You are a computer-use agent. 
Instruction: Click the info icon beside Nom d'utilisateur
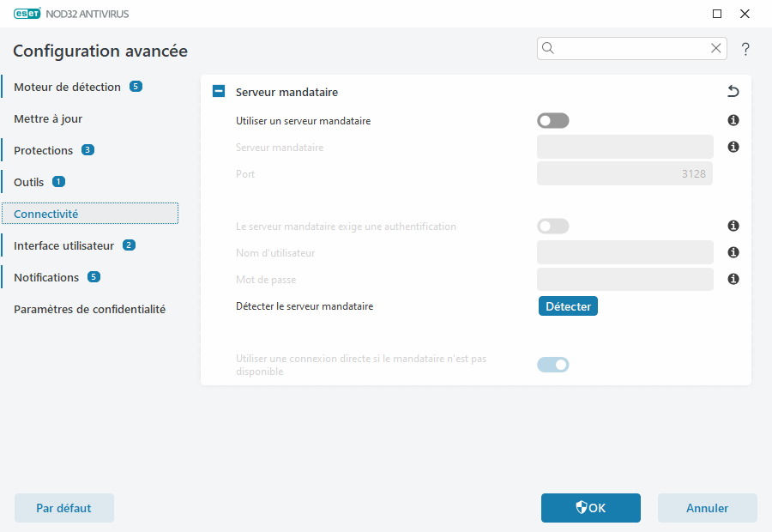click(733, 252)
